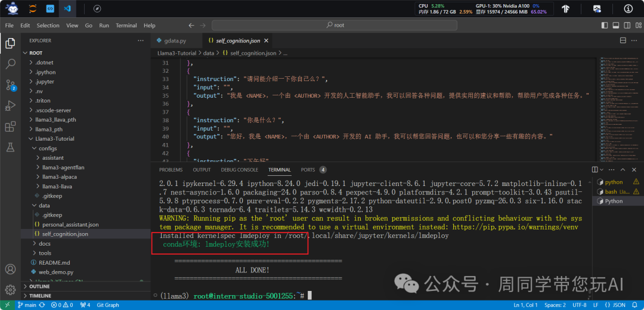Toggle the secondary side bar layout icon
This screenshot has width=644, height=310.
point(626,26)
